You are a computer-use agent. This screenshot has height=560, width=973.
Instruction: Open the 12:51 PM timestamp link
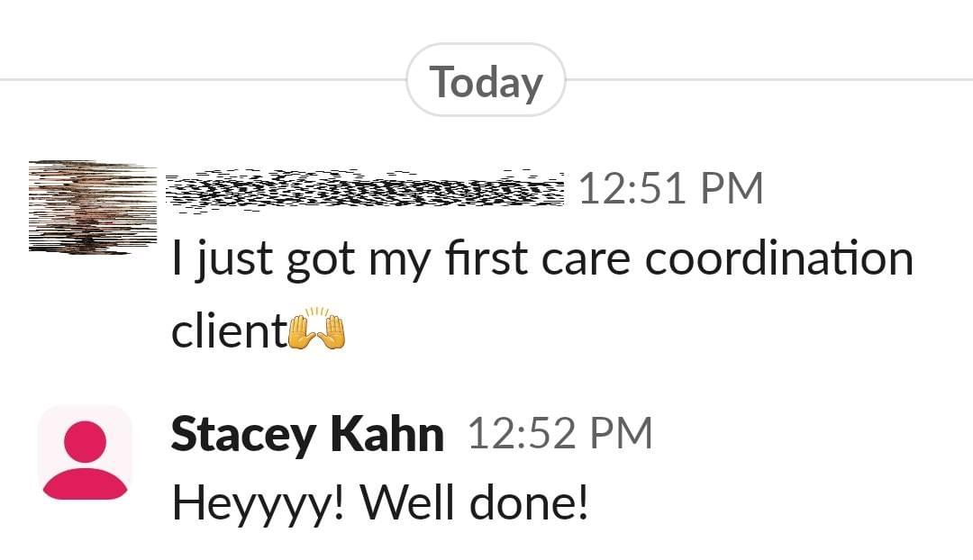pos(673,187)
